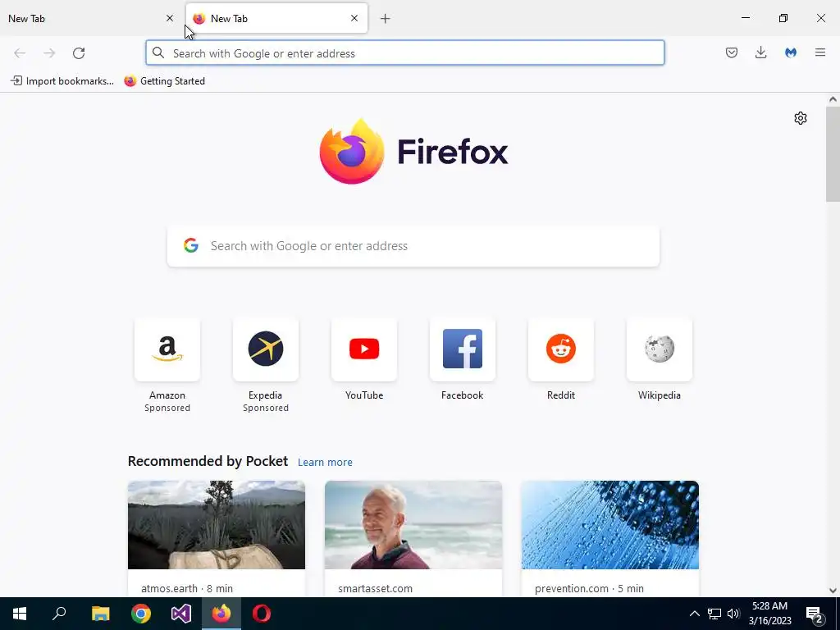Image resolution: width=840 pixels, height=630 pixels.
Task: Select the second New Tab with Firefox logo
Action: point(276,18)
